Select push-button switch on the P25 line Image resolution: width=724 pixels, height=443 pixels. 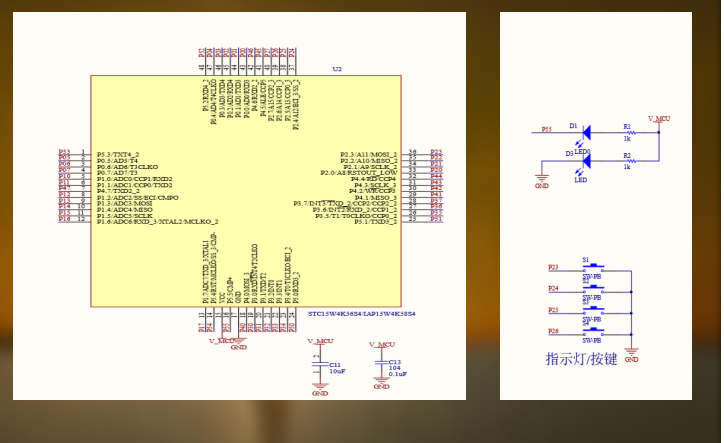(x=593, y=311)
